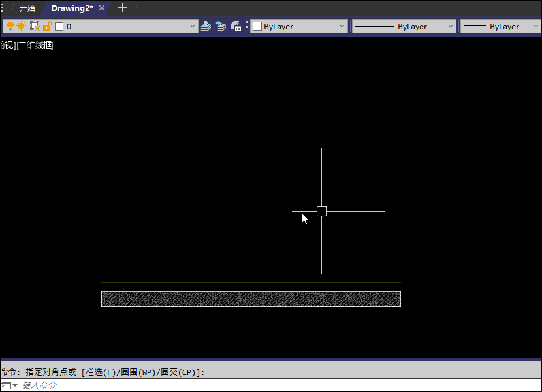Expand the ByLayer color dropdown
Viewport: 542px width, 392px height.
(x=342, y=27)
